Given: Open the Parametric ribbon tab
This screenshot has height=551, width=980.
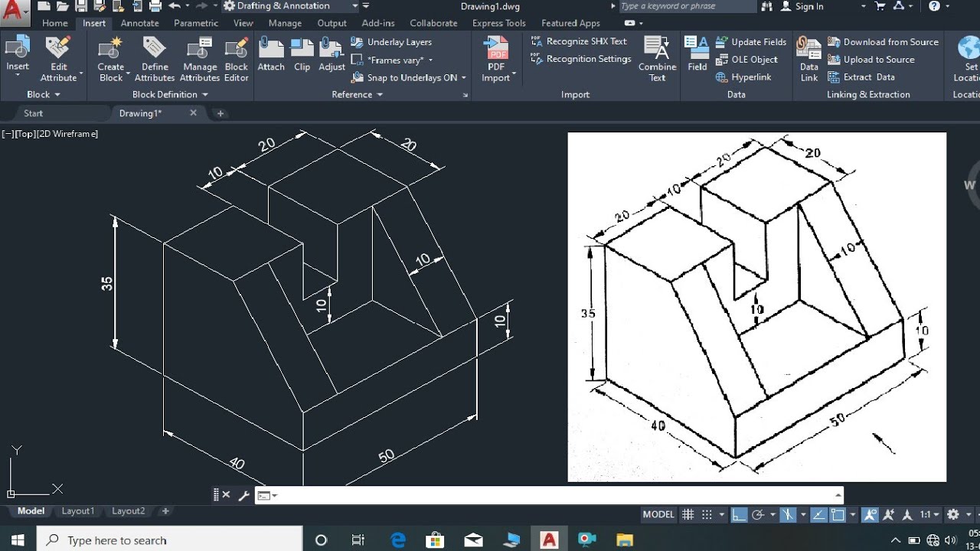Looking at the screenshot, I should 196,23.
